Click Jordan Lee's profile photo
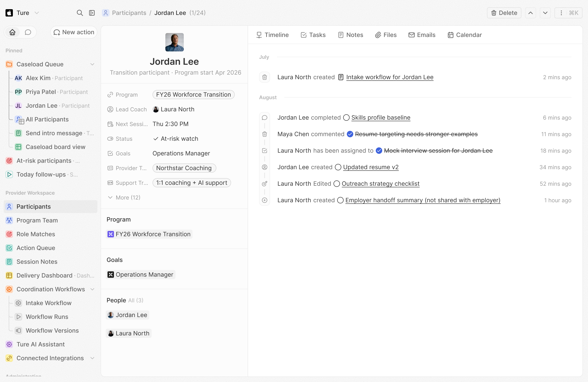588x382 pixels. pos(174,42)
